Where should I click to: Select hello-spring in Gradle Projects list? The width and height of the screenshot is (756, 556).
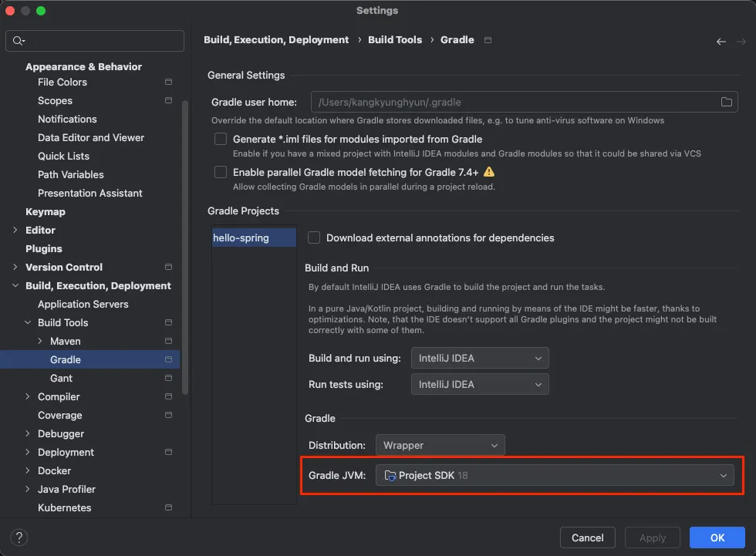pyautogui.click(x=254, y=238)
